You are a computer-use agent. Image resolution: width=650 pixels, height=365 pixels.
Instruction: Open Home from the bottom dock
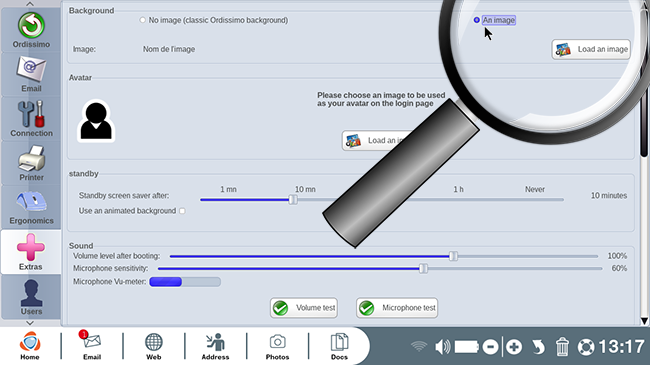click(x=30, y=346)
